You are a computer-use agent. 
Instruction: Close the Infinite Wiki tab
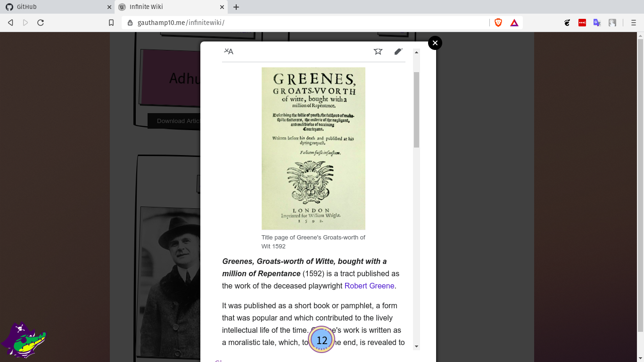pyautogui.click(x=222, y=7)
